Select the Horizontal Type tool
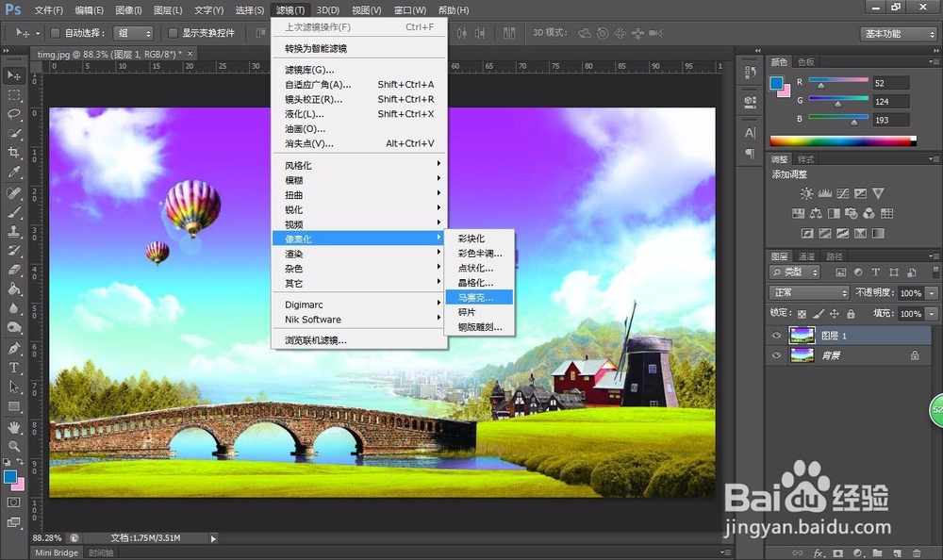943x560 pixels. click(x=13, y=368)
